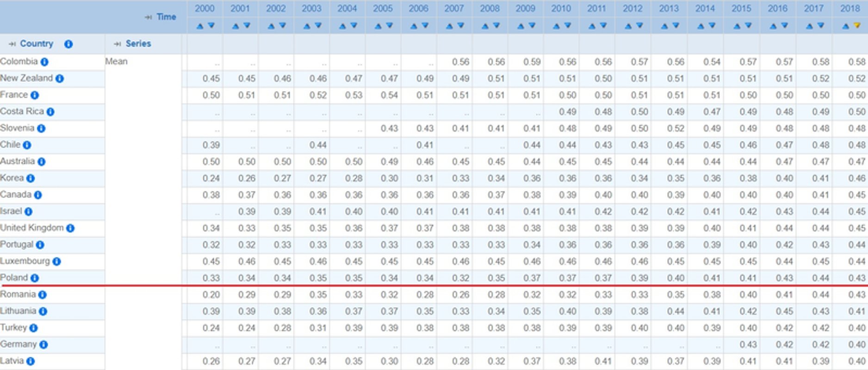Sort ascending by year 2005
Viewport: 868px width, 370px height.
(378, 26)
